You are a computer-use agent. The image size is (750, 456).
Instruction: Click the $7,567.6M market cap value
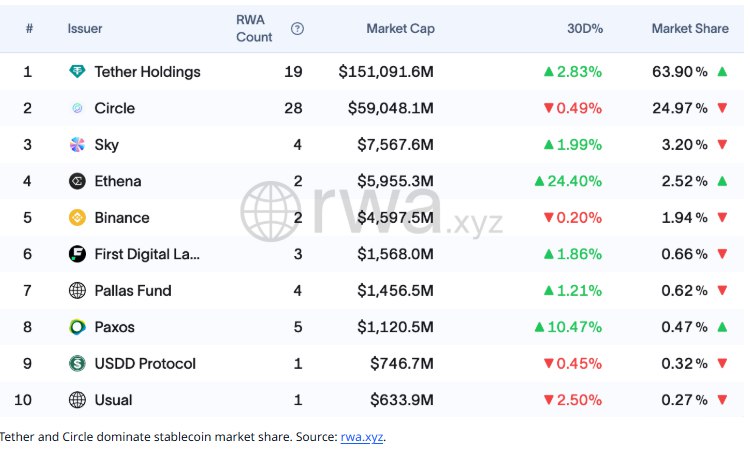(396, 145)
